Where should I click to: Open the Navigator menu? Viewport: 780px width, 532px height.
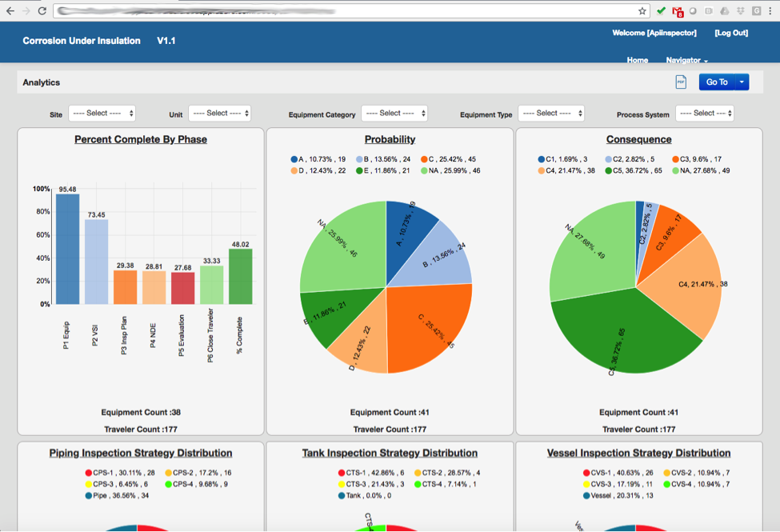(x=686, y=60)
